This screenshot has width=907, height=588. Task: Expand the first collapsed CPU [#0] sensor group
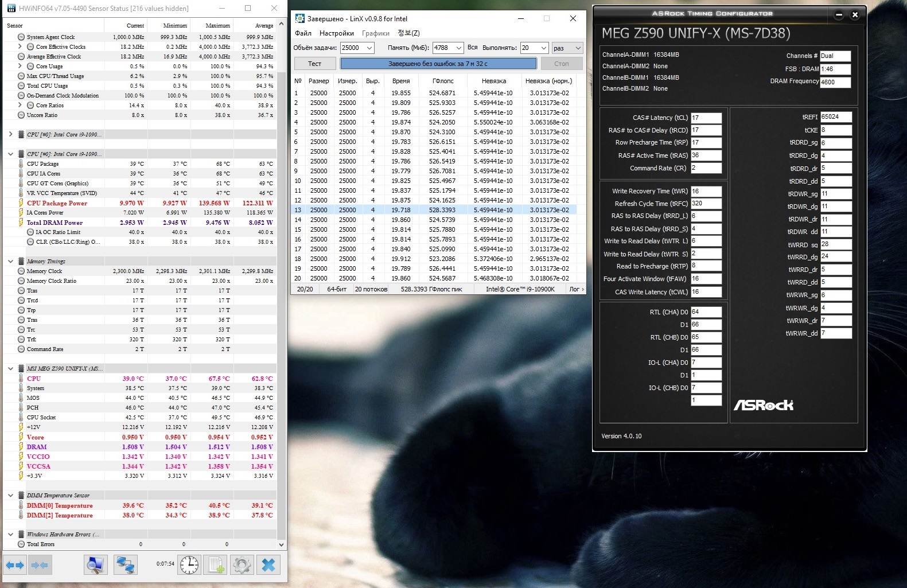pyautogui.click(x=10, y=135)
